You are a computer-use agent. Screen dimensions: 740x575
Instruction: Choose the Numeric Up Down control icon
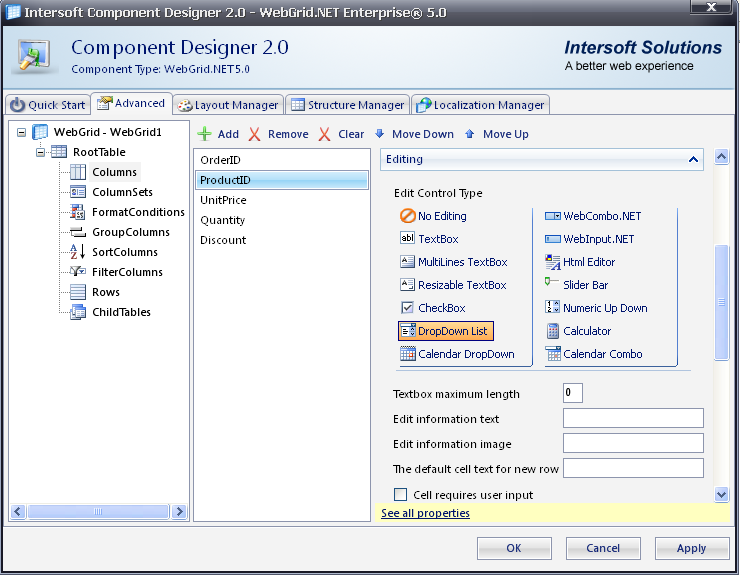(552, 307)
